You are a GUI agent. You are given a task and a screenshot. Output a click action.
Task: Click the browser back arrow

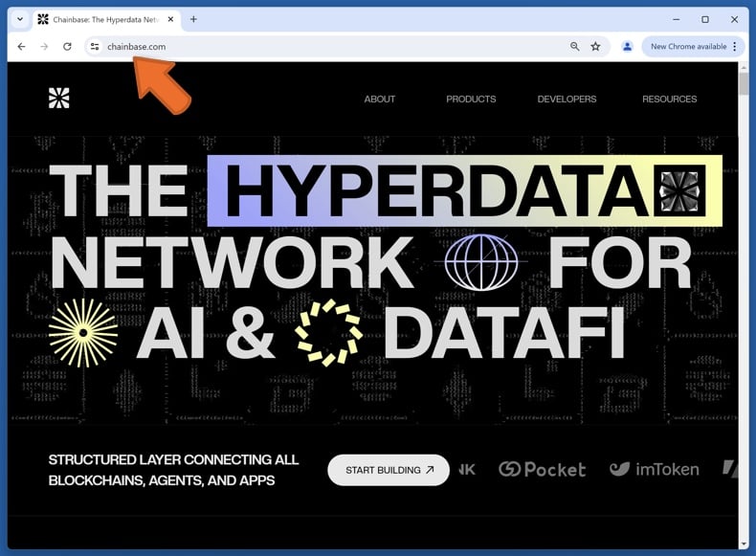pyautogui.click(x=21, y=46)
